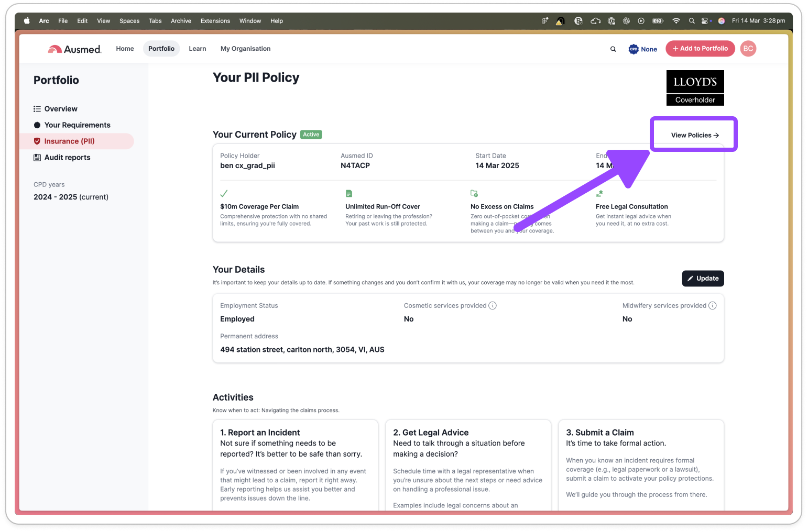This screenshot has width=808, height=532.
Task: Select Insurance (PII) in the sidebar
Action: pos(77,141)
